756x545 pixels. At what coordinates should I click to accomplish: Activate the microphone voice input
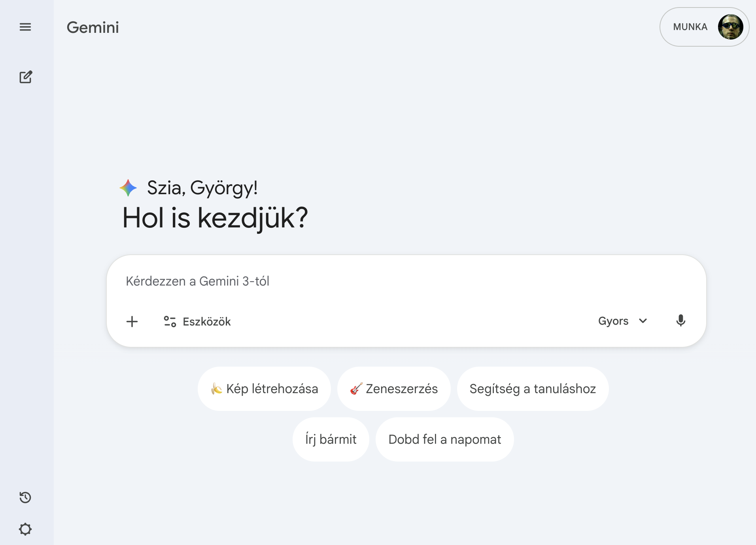coord(680,321)
